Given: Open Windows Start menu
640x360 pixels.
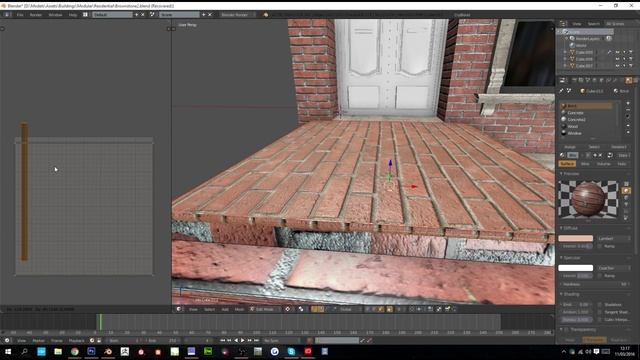Looking at the screenshot, I should tap(8, 351).
